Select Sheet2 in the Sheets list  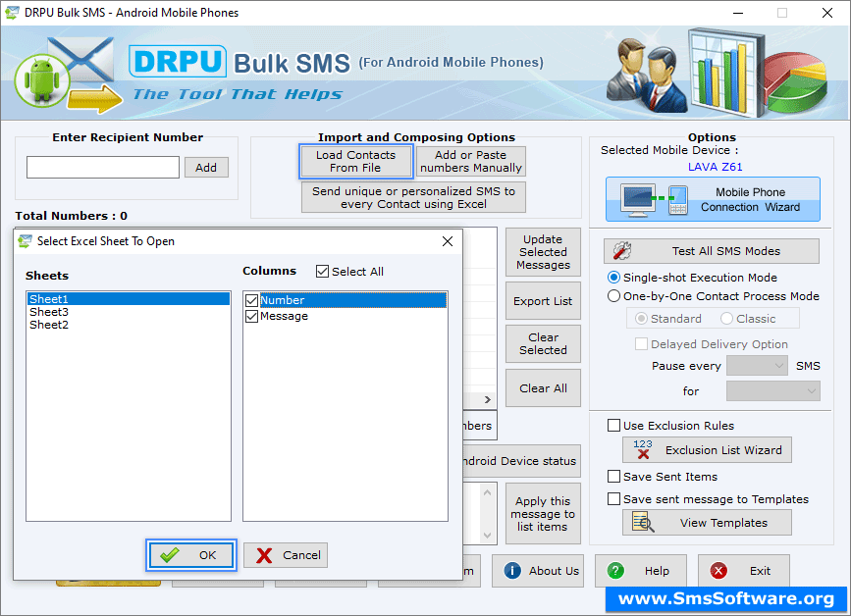[129, 325]
